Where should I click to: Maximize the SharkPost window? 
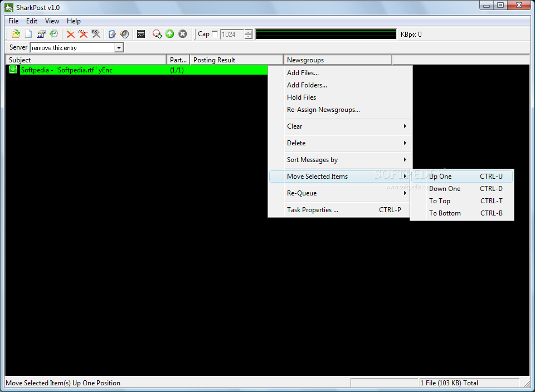point(500,5)
